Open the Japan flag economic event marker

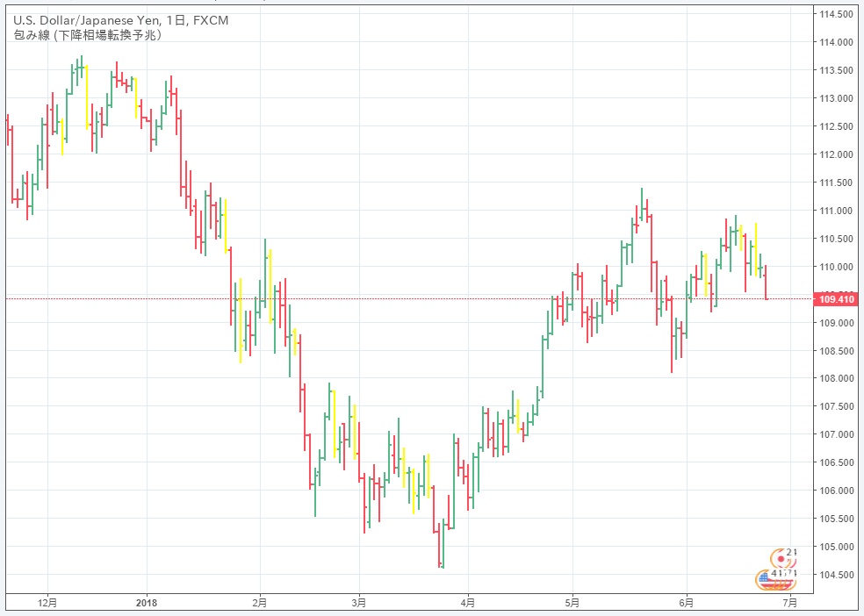coord(783,558)
